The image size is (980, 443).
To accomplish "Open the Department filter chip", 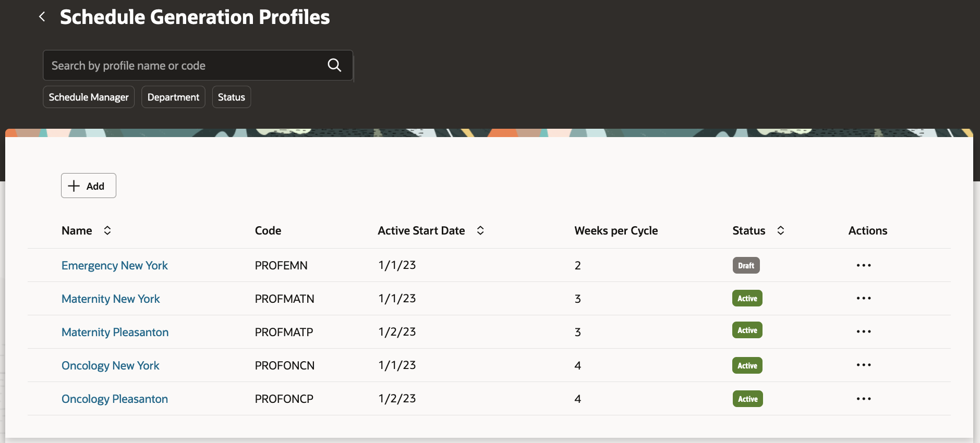I will coord(173,97).
